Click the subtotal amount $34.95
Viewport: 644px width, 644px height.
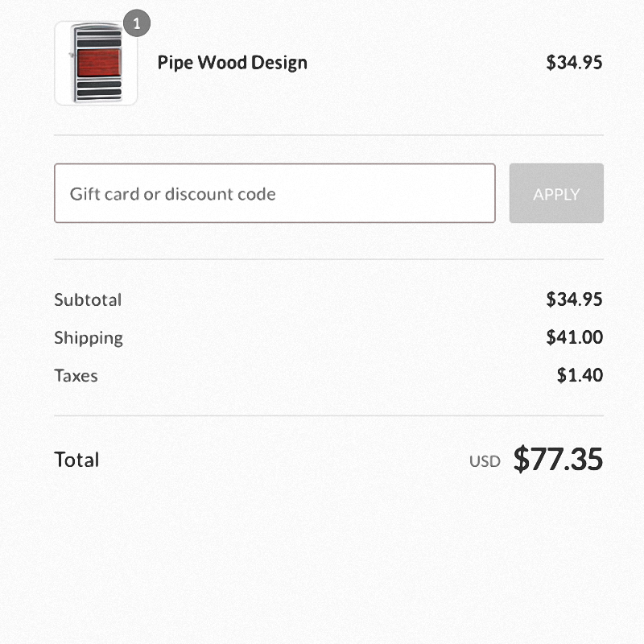[574, 299]
